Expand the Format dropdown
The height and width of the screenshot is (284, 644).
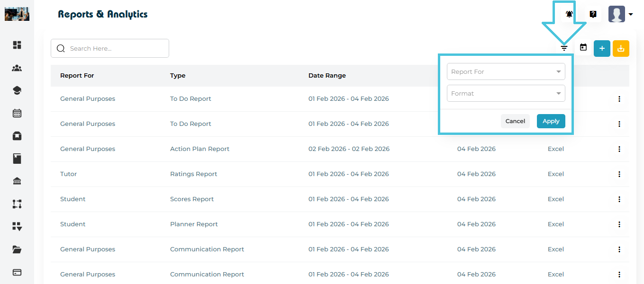click(506, 94)
